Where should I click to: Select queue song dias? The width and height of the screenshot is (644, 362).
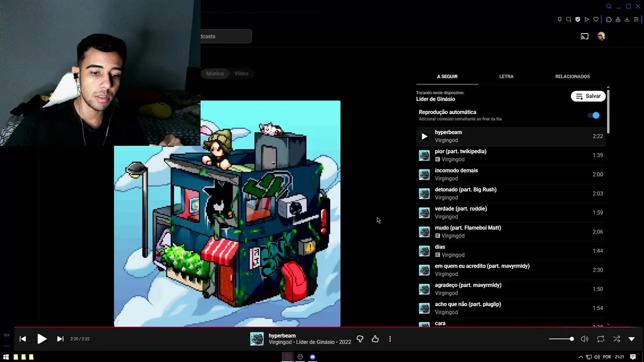[511, 251]
